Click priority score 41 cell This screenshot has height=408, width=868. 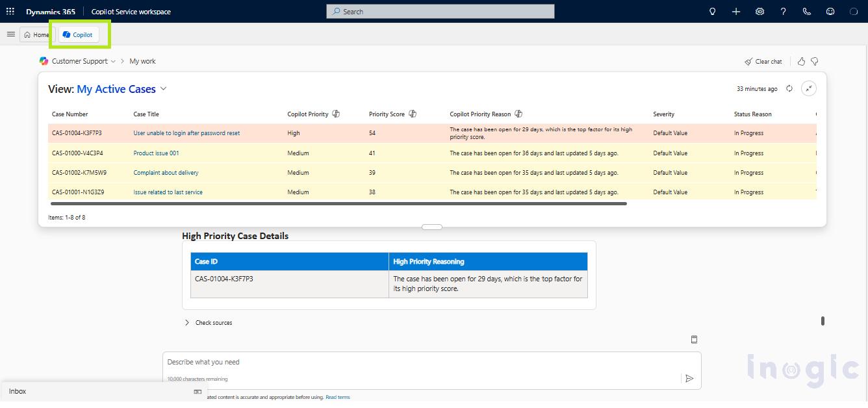[x=372, y=153]
